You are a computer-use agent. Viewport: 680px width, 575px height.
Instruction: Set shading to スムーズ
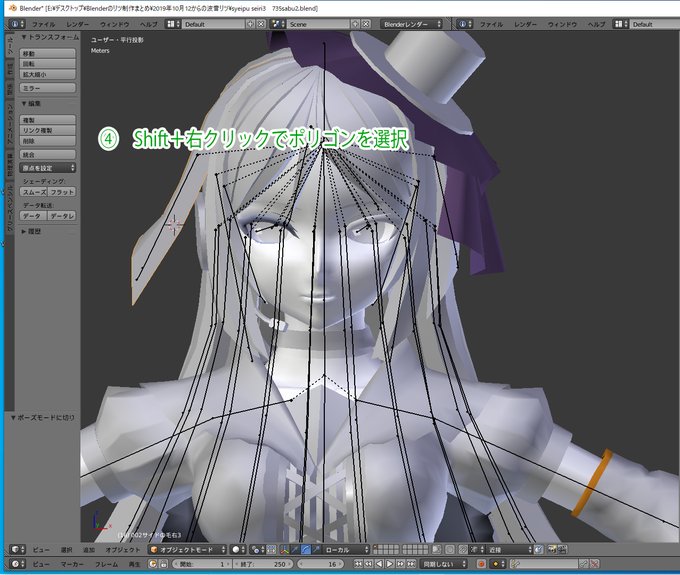(x=33, y=192)
